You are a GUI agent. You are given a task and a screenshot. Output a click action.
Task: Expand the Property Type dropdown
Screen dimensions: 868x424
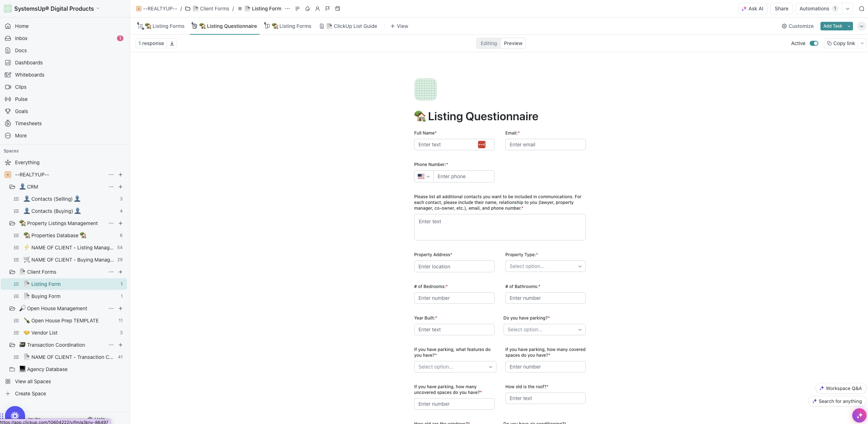pyautogui.click(x=545, y=266)
